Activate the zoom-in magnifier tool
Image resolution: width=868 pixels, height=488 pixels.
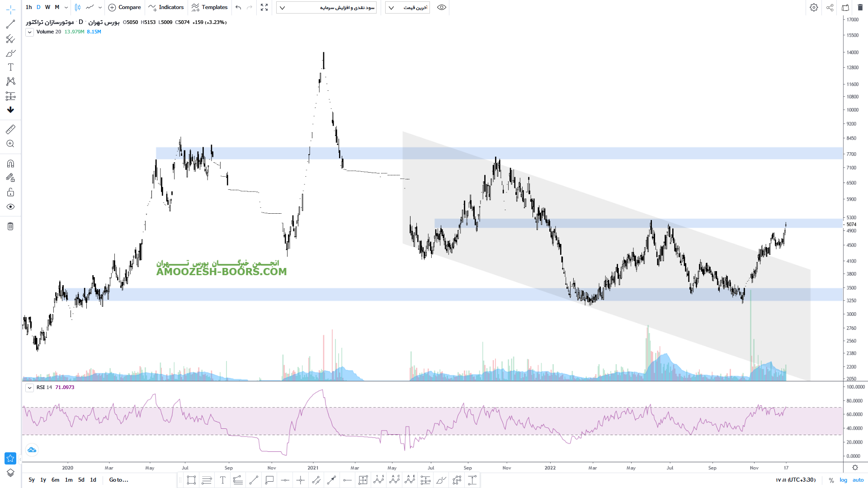10,144
